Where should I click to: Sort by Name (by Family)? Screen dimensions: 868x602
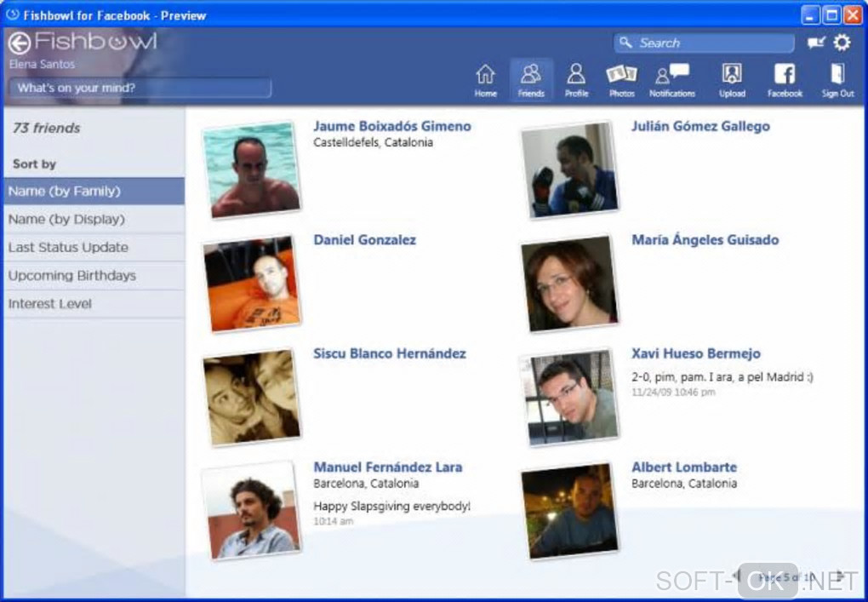coord(94,191)
